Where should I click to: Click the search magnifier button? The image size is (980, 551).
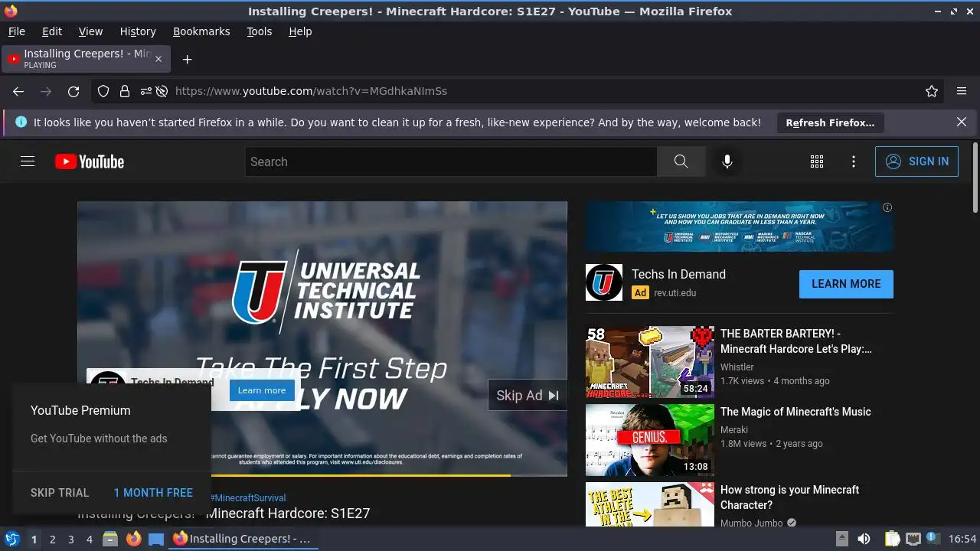[681, 161]
